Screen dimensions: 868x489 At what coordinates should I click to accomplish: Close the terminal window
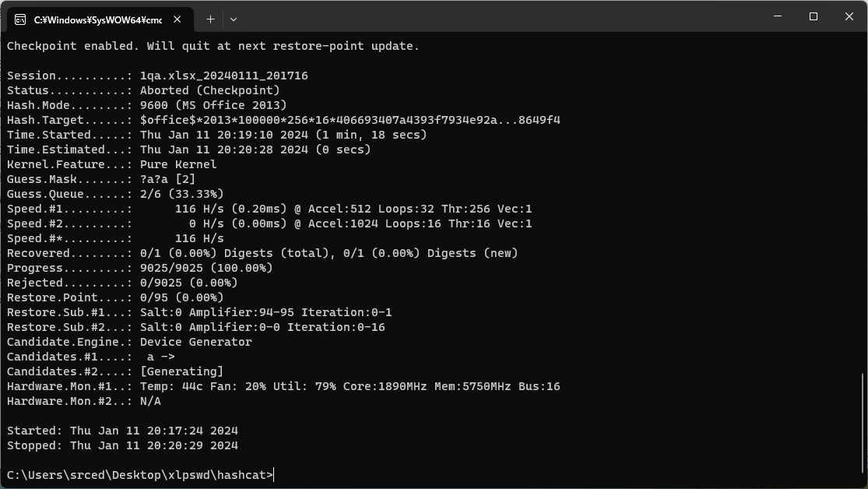tap(849, 16)
